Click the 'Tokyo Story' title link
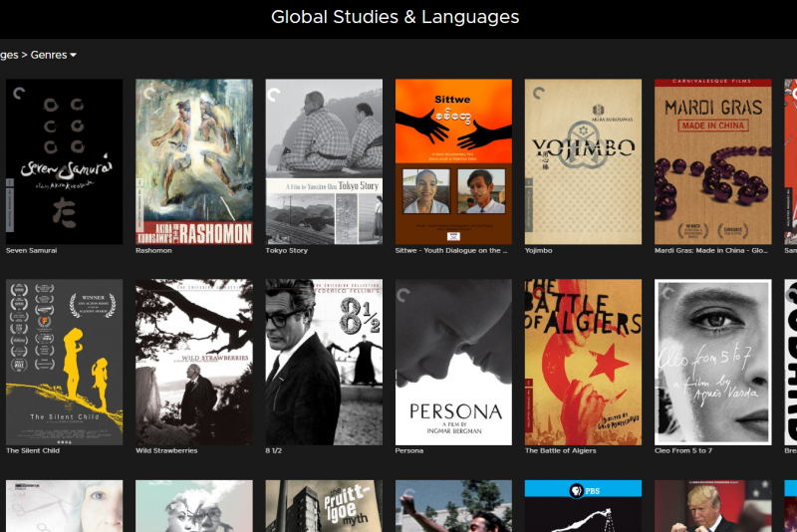797x532 pixels. pyautogui.click(x=287, y=250)
